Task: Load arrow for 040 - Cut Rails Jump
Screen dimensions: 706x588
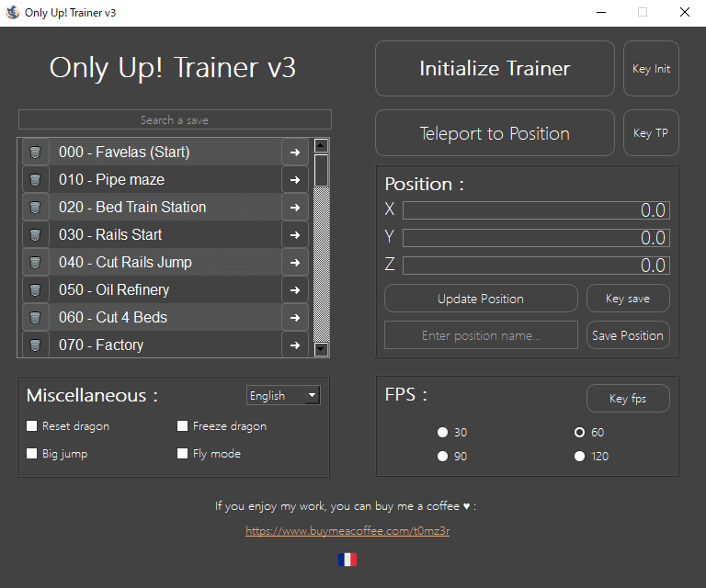Action: click(295, 262)
